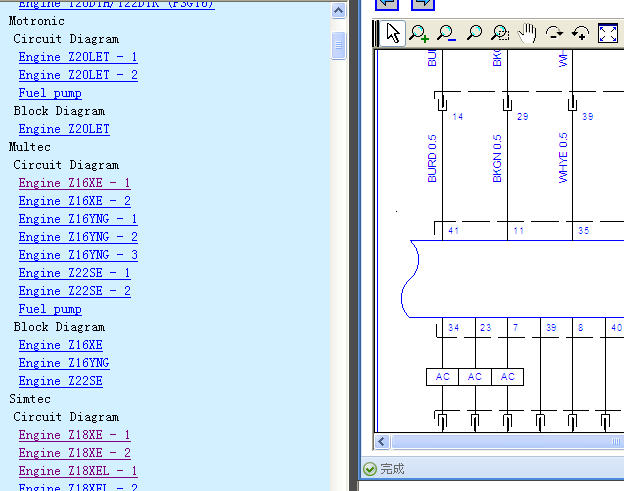Screen dimensions: 624x491
Task: Click the zoom in magnifier tool
Action: (x=419, y=33)
